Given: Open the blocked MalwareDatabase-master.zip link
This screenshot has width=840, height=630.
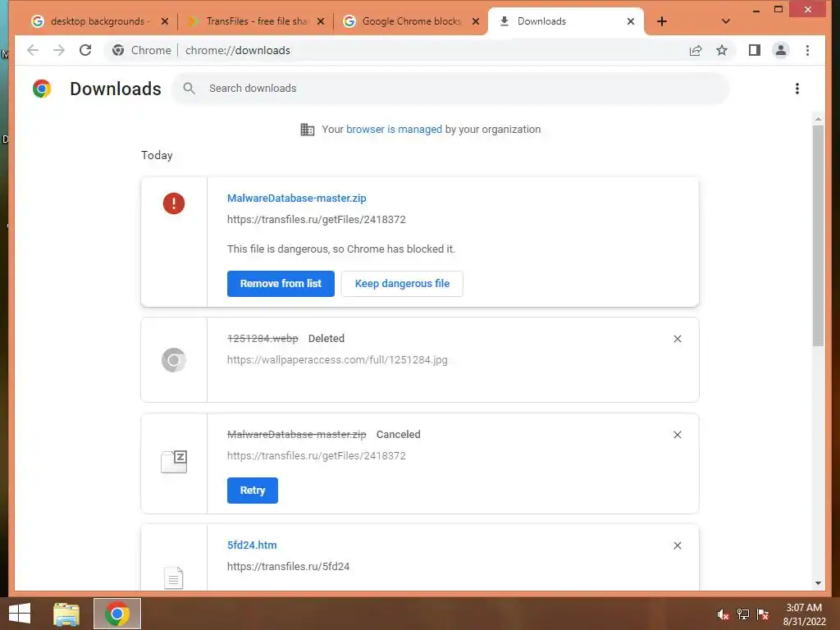Looking at the screenshot, I should (296, 199).
